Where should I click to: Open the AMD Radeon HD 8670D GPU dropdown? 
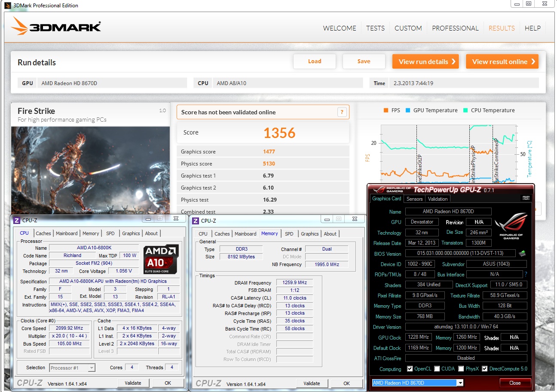(x=417, y=383)
